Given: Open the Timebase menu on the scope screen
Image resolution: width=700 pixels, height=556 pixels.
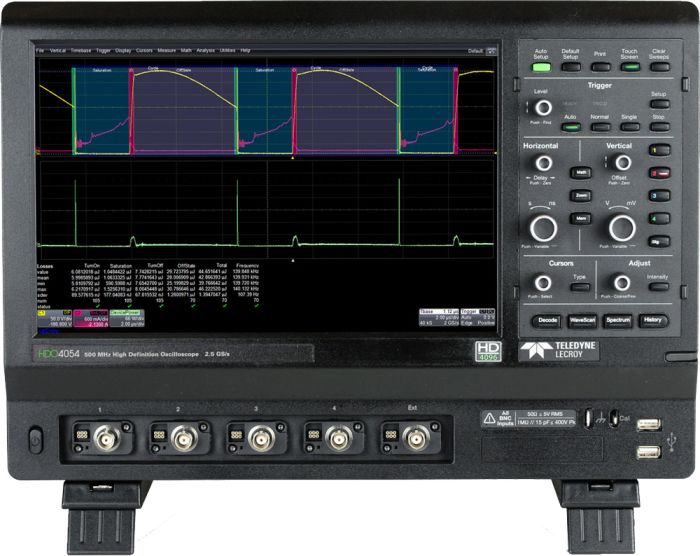Looking at the screenshot, I should tap(81, 51).
